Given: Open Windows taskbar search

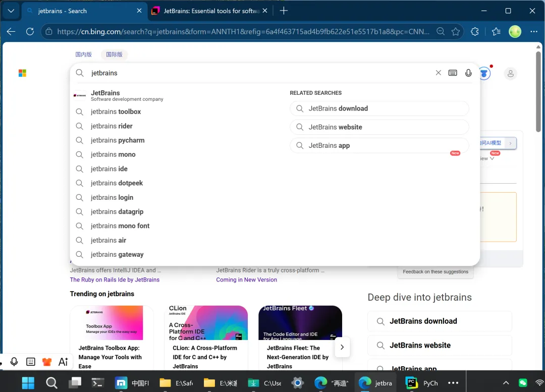Looking at the screenshot, I should click(51, 383).
